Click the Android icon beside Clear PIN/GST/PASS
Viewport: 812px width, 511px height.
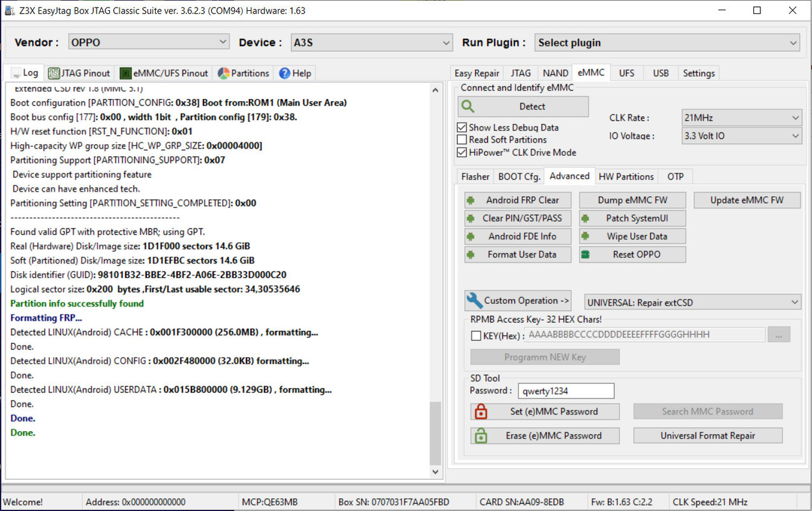point(471,218)
